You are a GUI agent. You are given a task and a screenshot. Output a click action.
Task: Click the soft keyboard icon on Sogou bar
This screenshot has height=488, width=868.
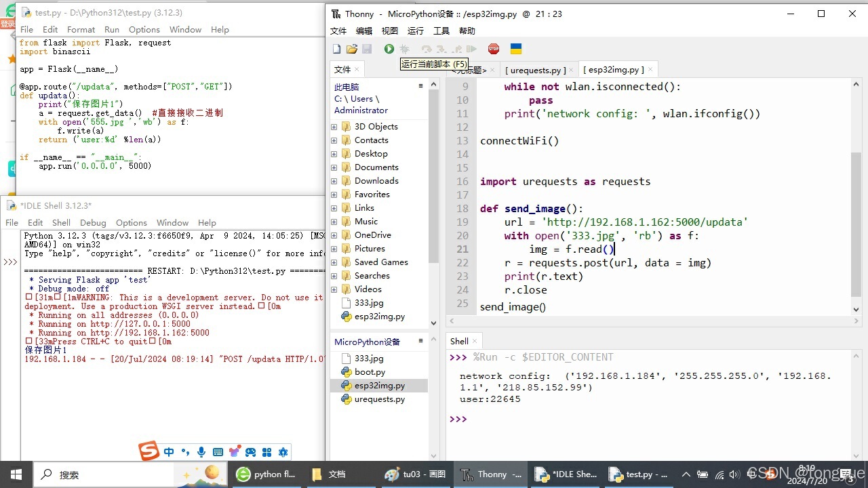tap(218, 452)
